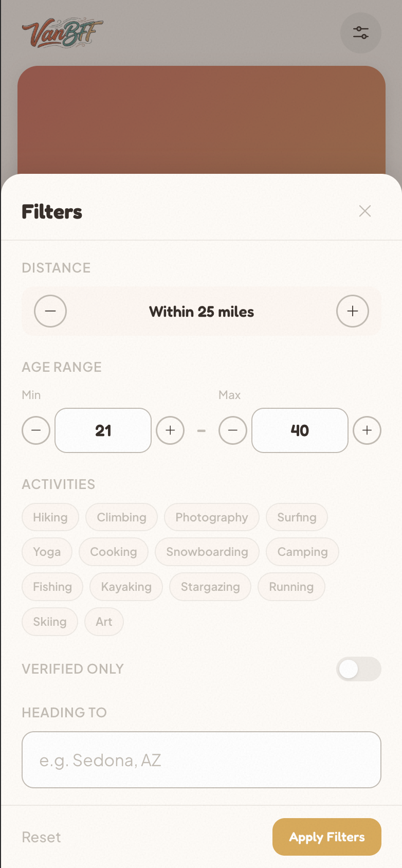Screen dimensions: 402x868
Task: Toggle the Verified Only switch
Action: [x=358, y=669]
